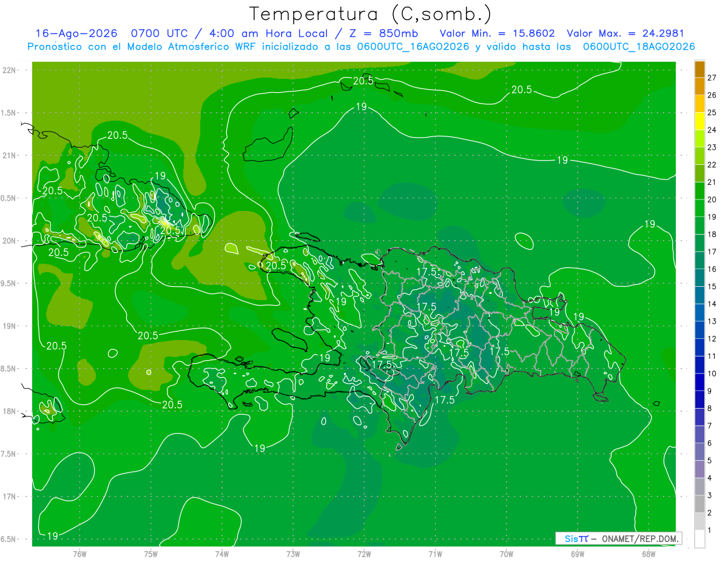Click the legend scale value '25'
Image resolution: width=728 pixels, height=562 pixels.
pos(712,113)
